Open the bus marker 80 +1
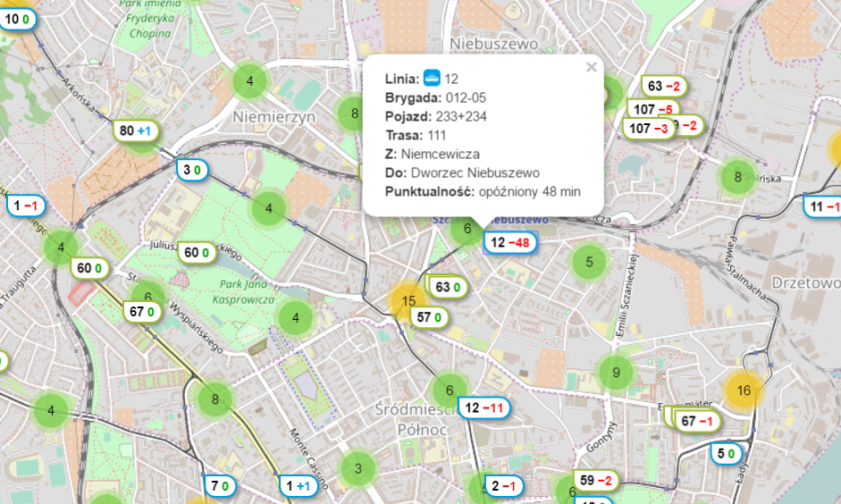Image resolution: width=841 pixels, height=504 pixels. click(136, 130)
